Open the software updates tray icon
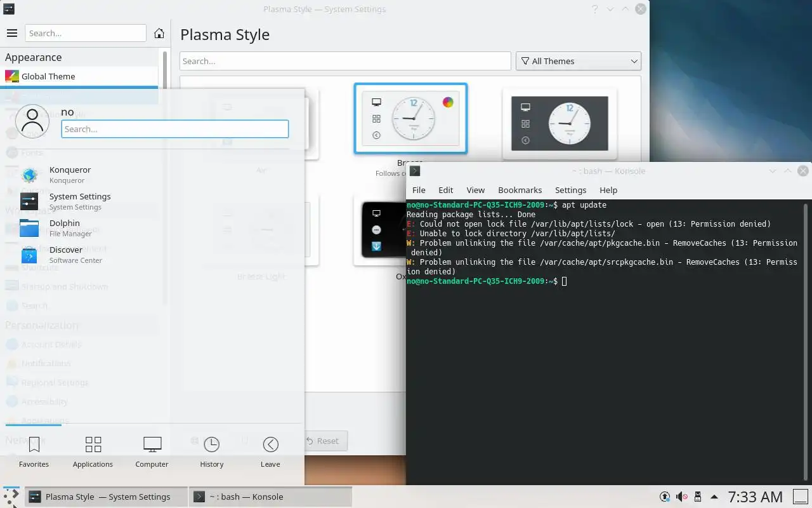Viewport: 812px width, 508px height. [x=665, y=497]
